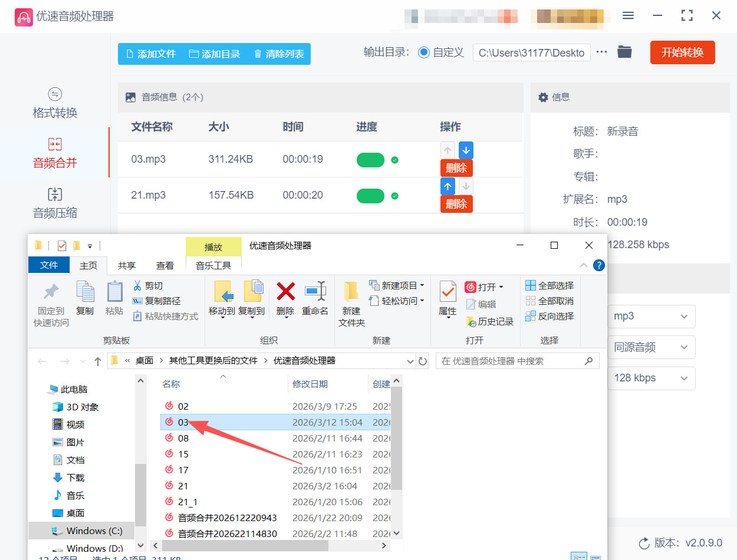Select the 格式转换 sidebar icon
This screenshot has height=560, width=737.
tap(54, 103)
